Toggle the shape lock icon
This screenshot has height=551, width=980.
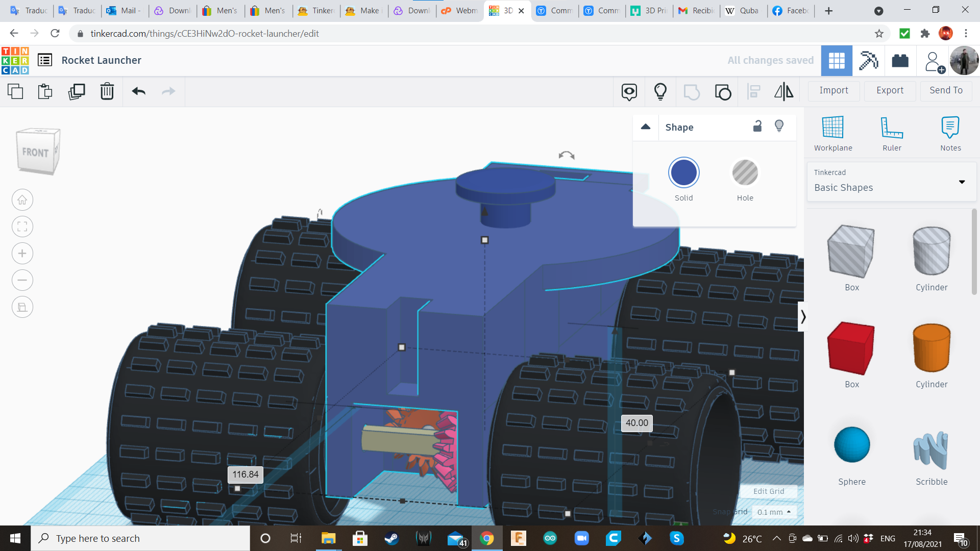(757, 127)
